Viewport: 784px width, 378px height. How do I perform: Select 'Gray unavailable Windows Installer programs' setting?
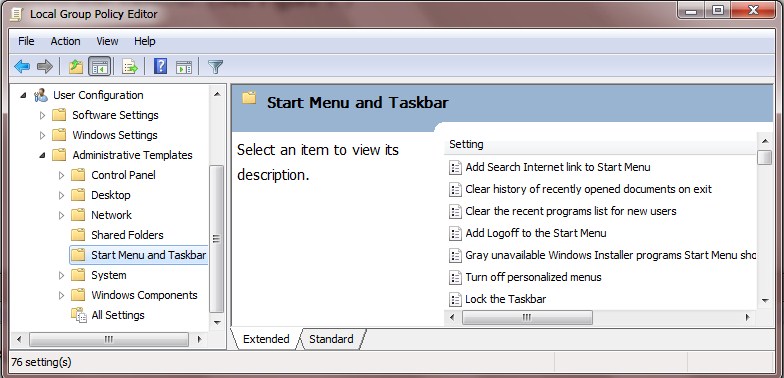[610, 255]
